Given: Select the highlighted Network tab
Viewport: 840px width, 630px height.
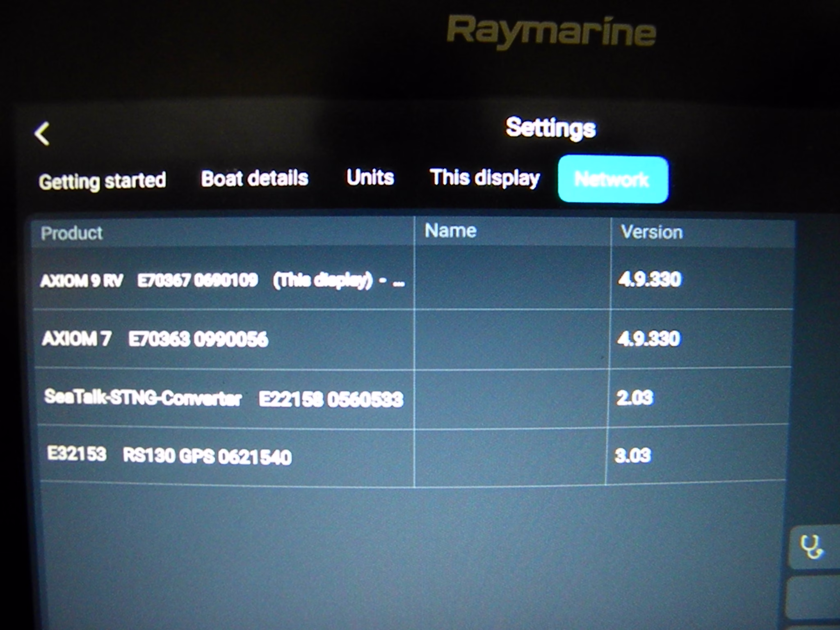Looking at the screenshot, I should (x=613, y=179).
